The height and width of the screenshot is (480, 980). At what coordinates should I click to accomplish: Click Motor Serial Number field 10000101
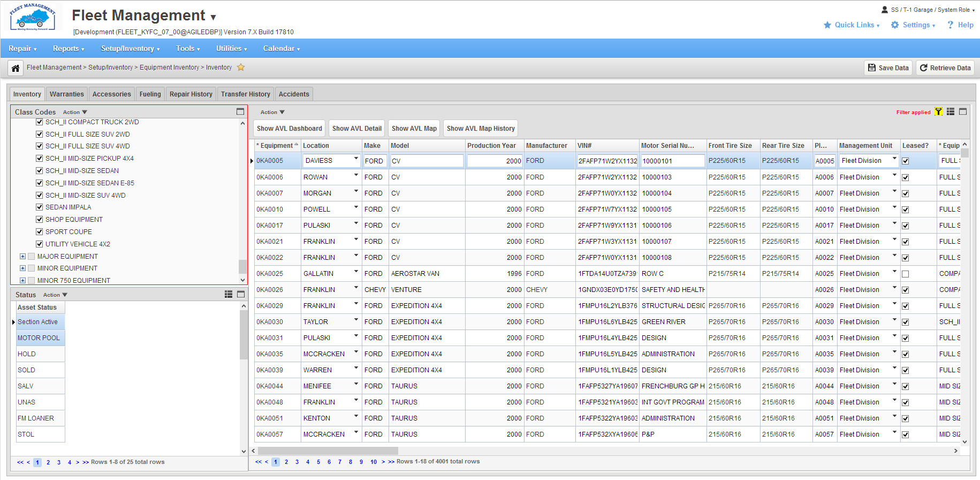673,161
